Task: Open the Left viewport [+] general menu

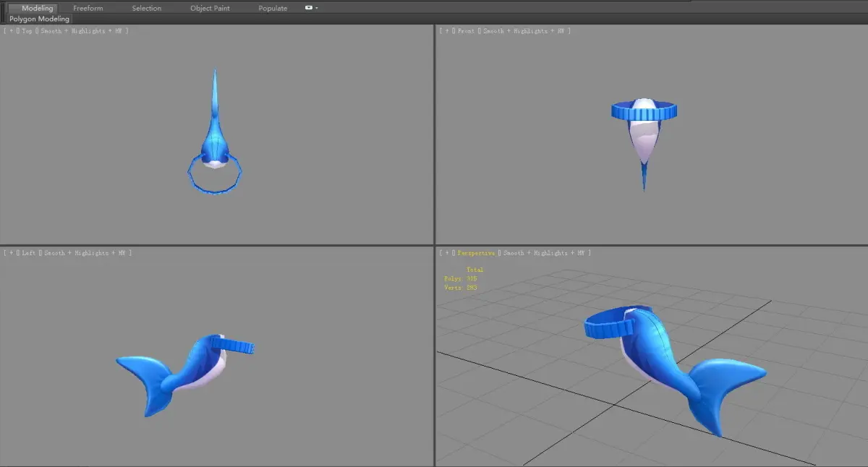Action: 12,253
